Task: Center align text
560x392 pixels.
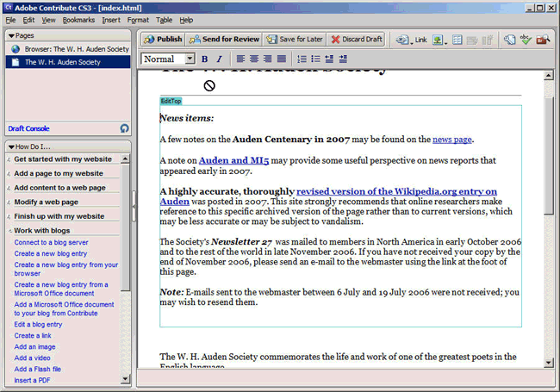Action: pos(254,59)
